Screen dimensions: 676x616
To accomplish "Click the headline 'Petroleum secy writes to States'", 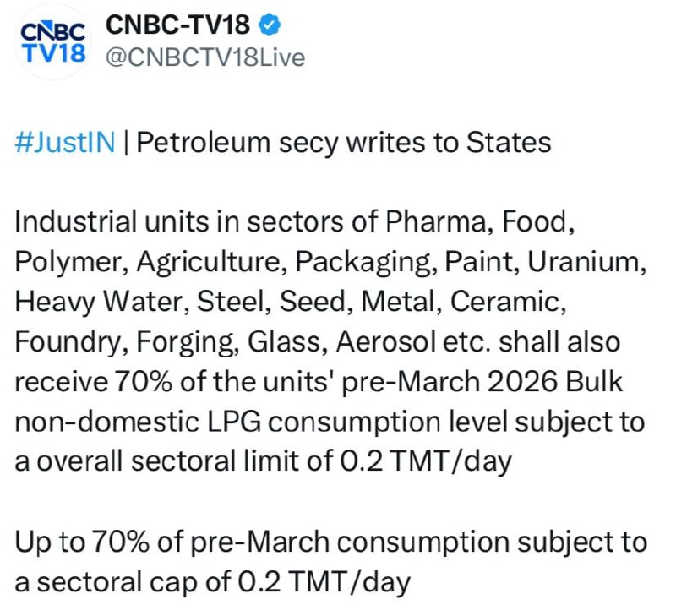I will 343,142.
